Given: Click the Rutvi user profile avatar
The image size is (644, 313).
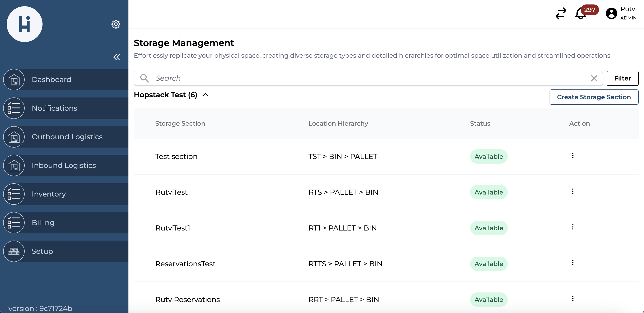Looking at the screenshot, I should pos(611,13).
